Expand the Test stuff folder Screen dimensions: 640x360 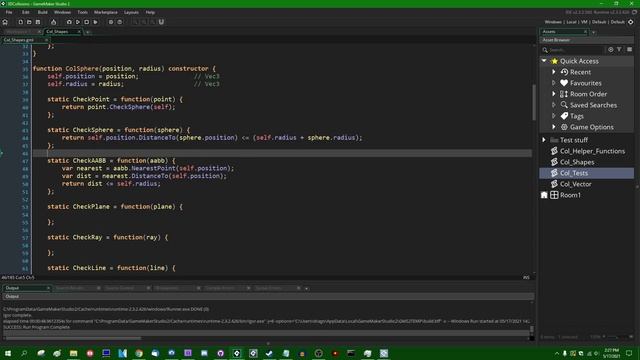coord(544,140)
